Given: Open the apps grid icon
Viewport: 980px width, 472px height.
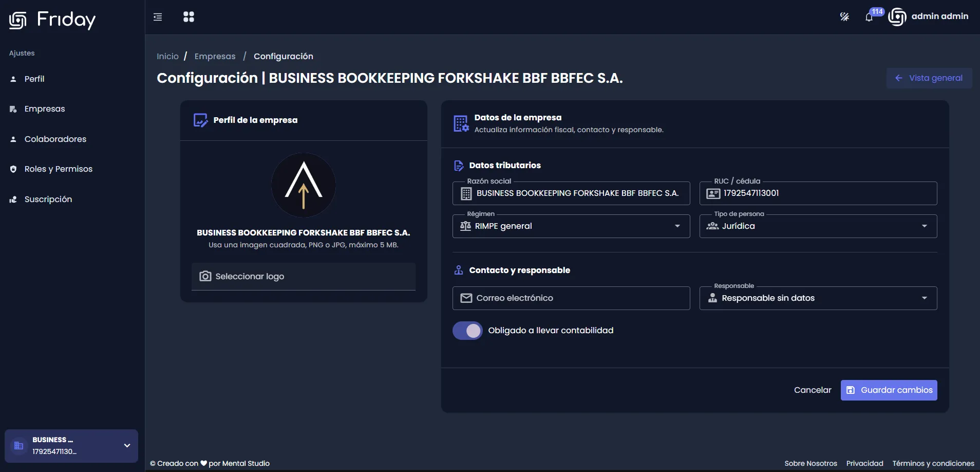Looking at the screenshot, I should pyautogui.click(x=189, y=17).
